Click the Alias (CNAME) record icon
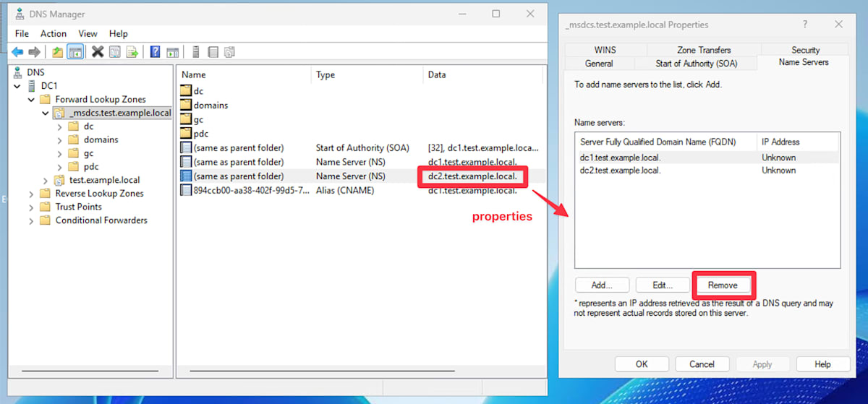 pyautogui.click(x=186, y=190)
